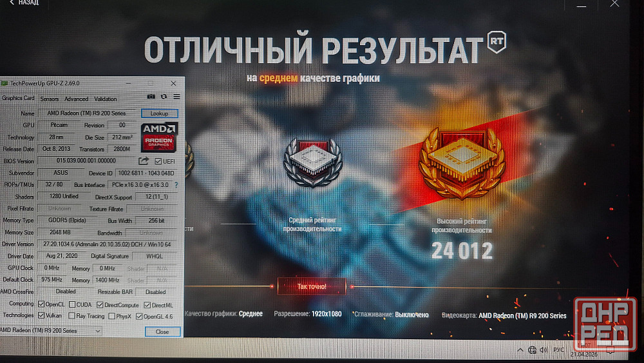Viewport: 644px width, 363px height.
Task: Click the GPU-Z screenshot camera icon
Action: click(151, 97)
